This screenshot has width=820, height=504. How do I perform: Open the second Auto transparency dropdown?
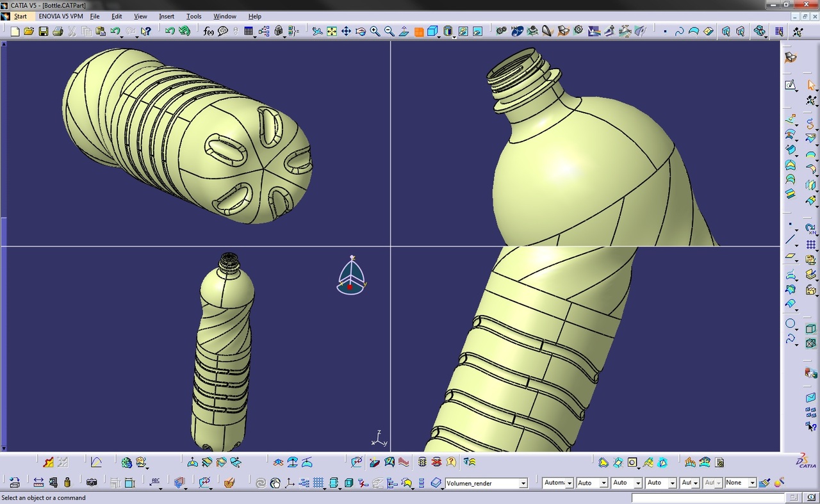pos(604,483)
